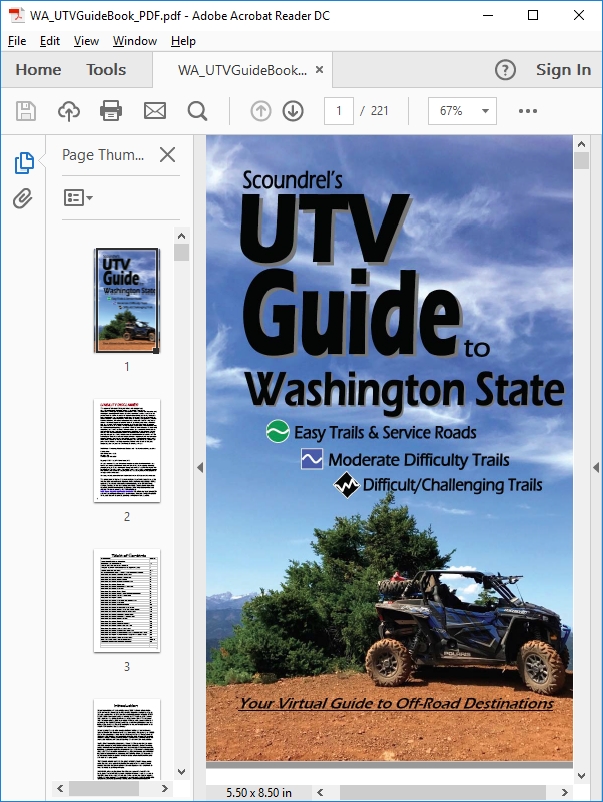Click thumbnail panel scroll right arrow

pos(164,788)
